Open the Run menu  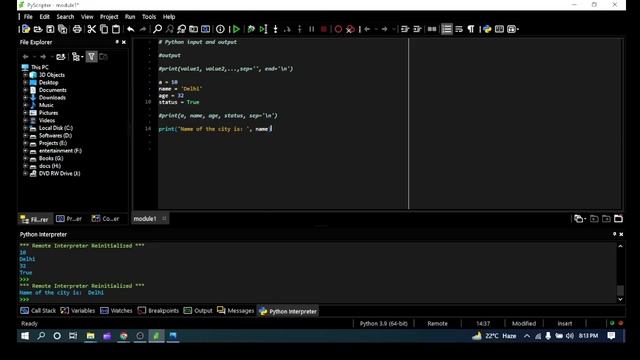[x=130, y=17]
